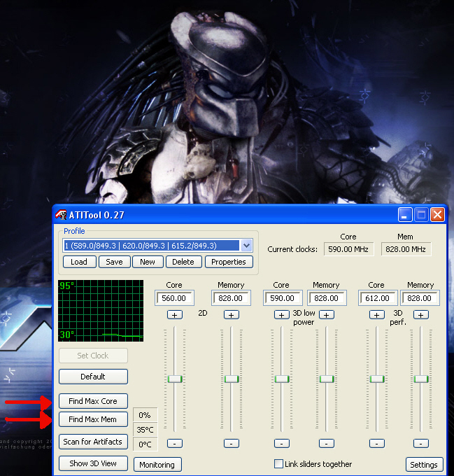This screenshot has height=476, width=454.
Task: Decrease 2D Memory clock with minus button
Action: [x=232, y=444]
